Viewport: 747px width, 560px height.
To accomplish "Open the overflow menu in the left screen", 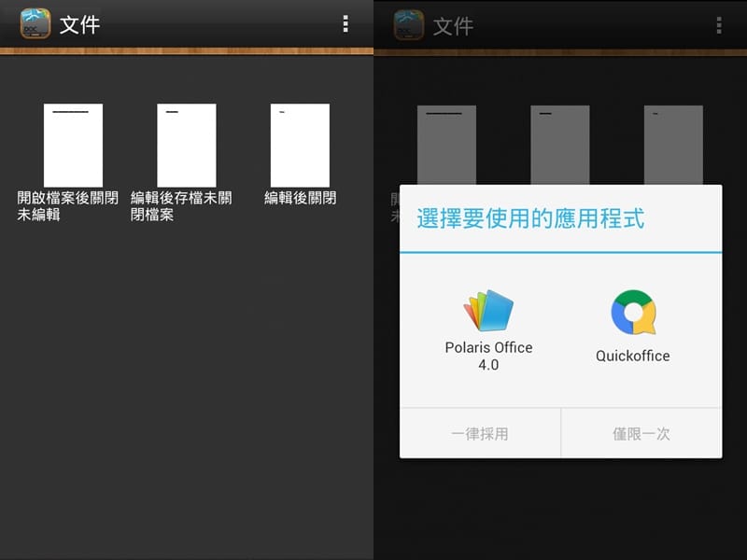I will [345, 24].
